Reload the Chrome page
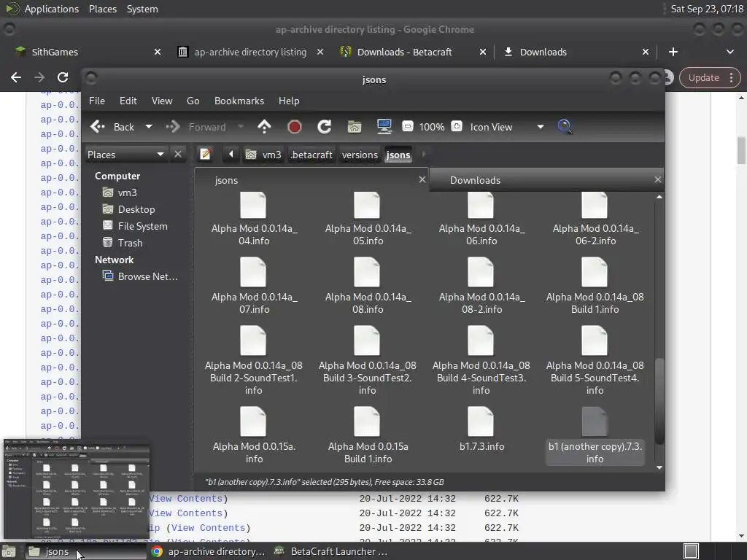The image size is (747, 560). click(63, 77)
